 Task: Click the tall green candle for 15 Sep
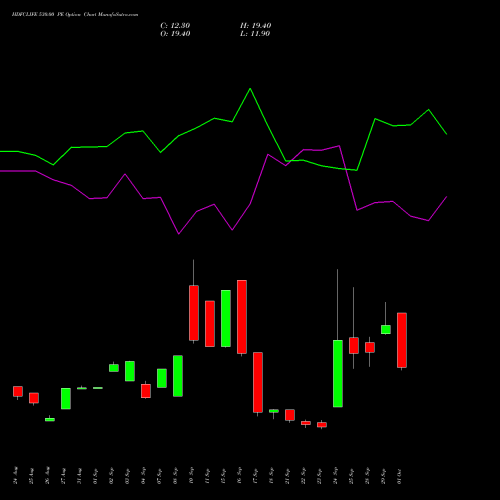point(226,319)
